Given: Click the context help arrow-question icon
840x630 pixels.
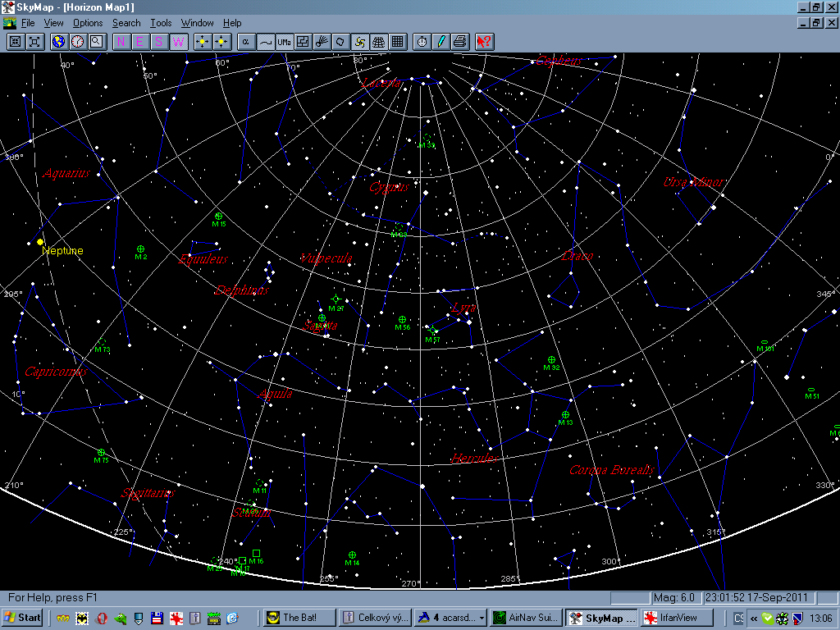Looking at the screenshot, I should (x=484, y=42).
